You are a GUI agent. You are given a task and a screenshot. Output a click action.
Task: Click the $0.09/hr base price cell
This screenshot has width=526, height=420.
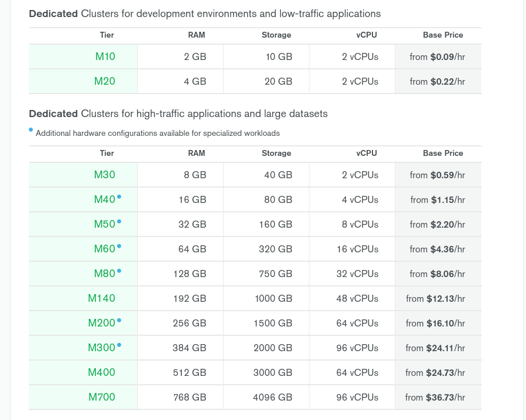pyautogui.click(x=438, y=57)
